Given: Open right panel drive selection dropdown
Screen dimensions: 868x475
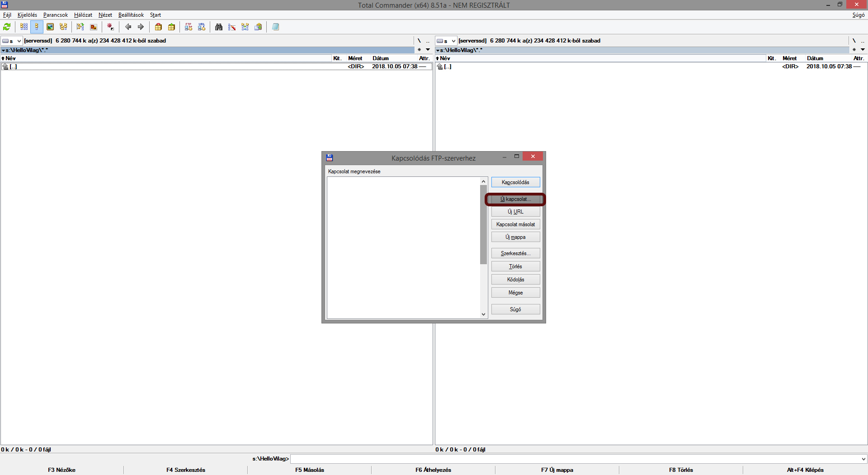Looking at the screenshot, I should click(446, 41).
